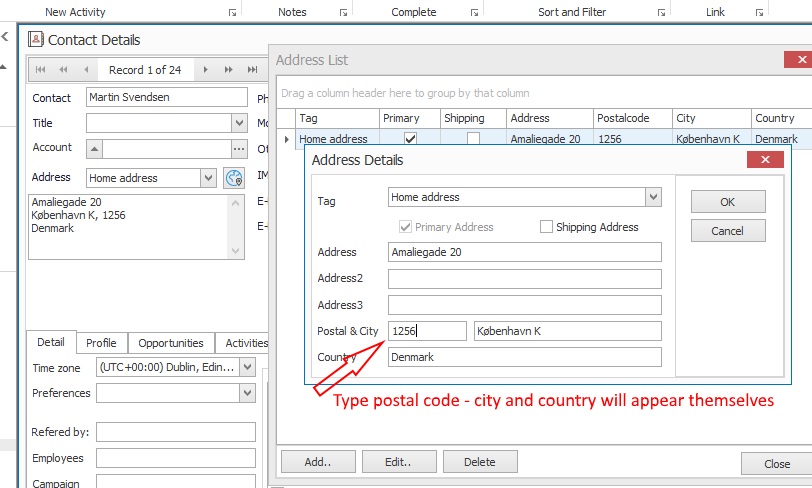Click Account up-arrow button
This screenshot has height=488, width=812.
coord(94,149)
